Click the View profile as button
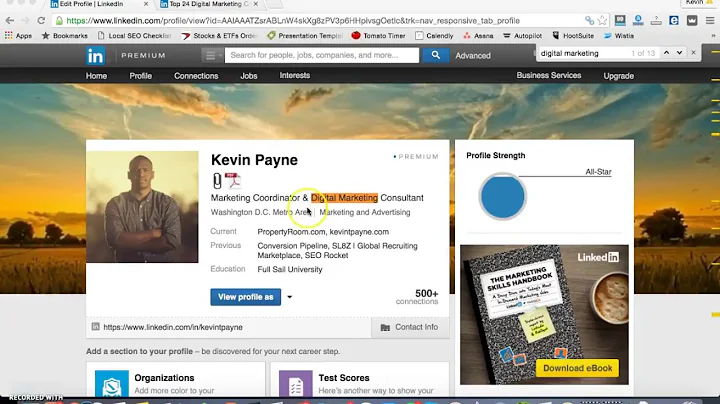Image resolution: width=720 pixels, height=404 pixels. point(246,297)
